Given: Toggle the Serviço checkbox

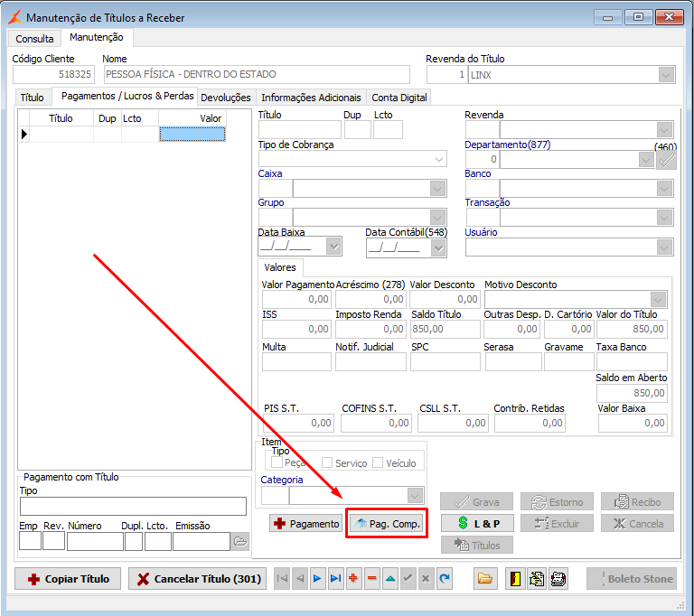Looking at the screenshot, I should click(x=327, y=462).
